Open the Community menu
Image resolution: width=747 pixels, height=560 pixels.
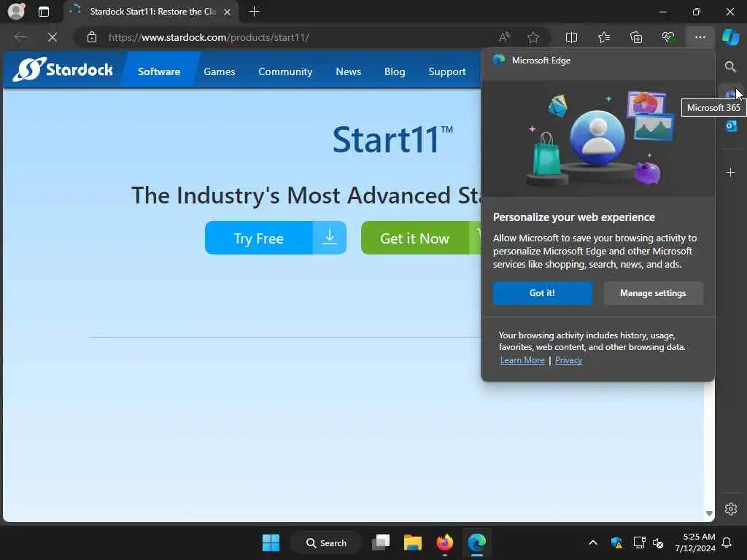tap(285, 71)
